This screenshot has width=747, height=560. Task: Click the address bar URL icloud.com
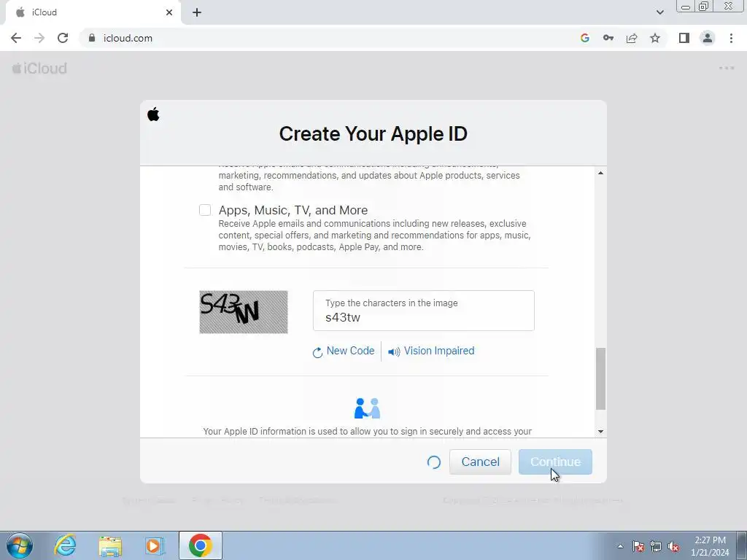tap(128, 38)
